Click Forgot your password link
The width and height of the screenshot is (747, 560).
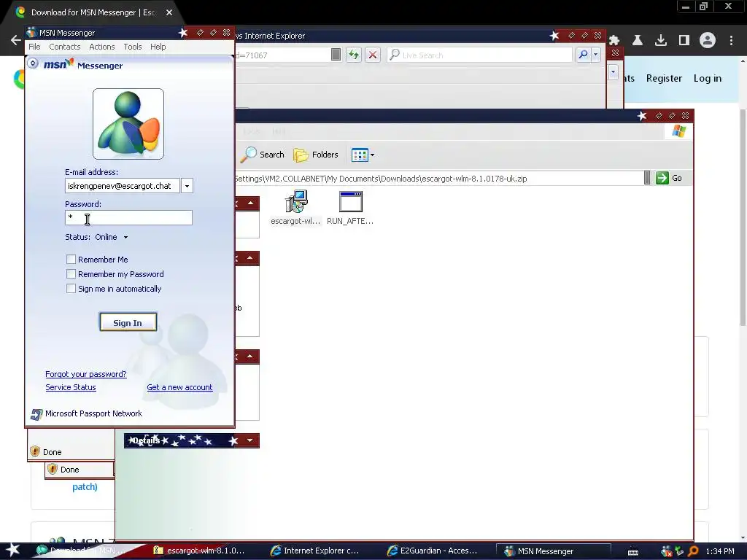[86, 374]
